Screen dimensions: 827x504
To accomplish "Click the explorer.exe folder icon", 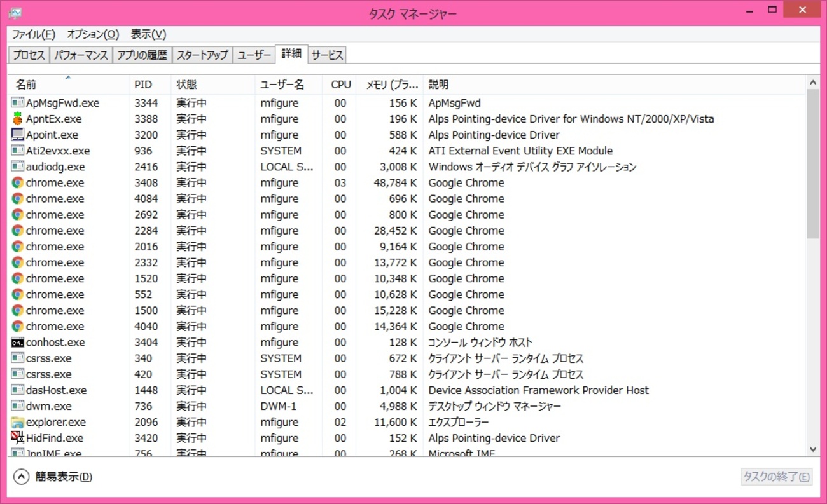I will [x=17, y=422].
